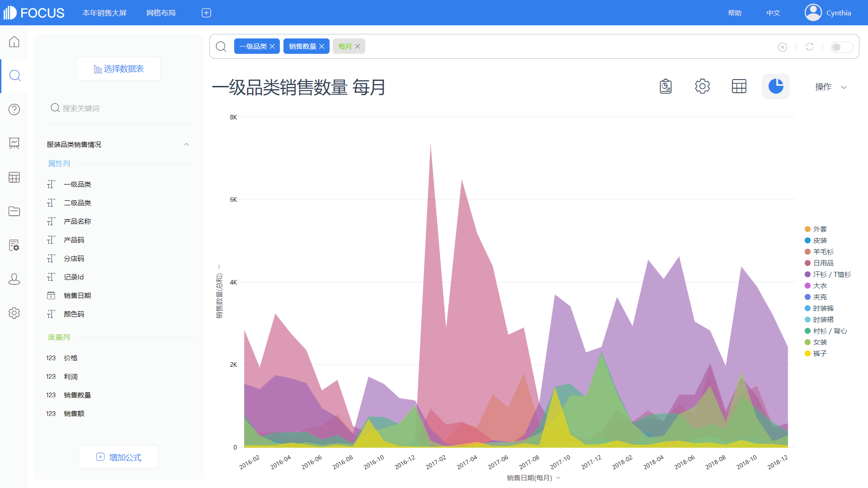This screenshot has height=488, width=868.
Task: Select the 产品名称 column
Action: point(77,221)
